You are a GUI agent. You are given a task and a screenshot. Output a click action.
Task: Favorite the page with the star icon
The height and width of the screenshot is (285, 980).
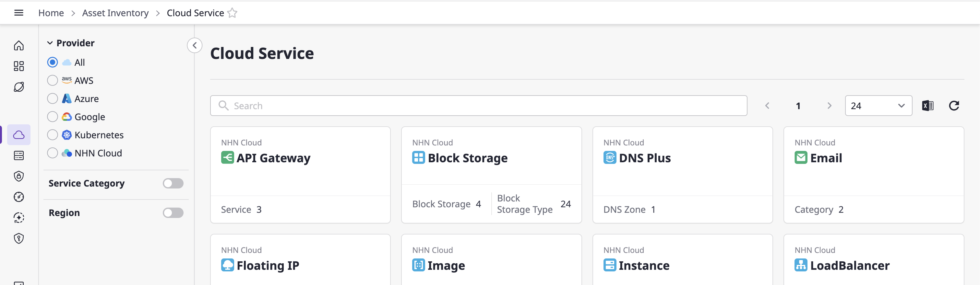tap(232, 13)
